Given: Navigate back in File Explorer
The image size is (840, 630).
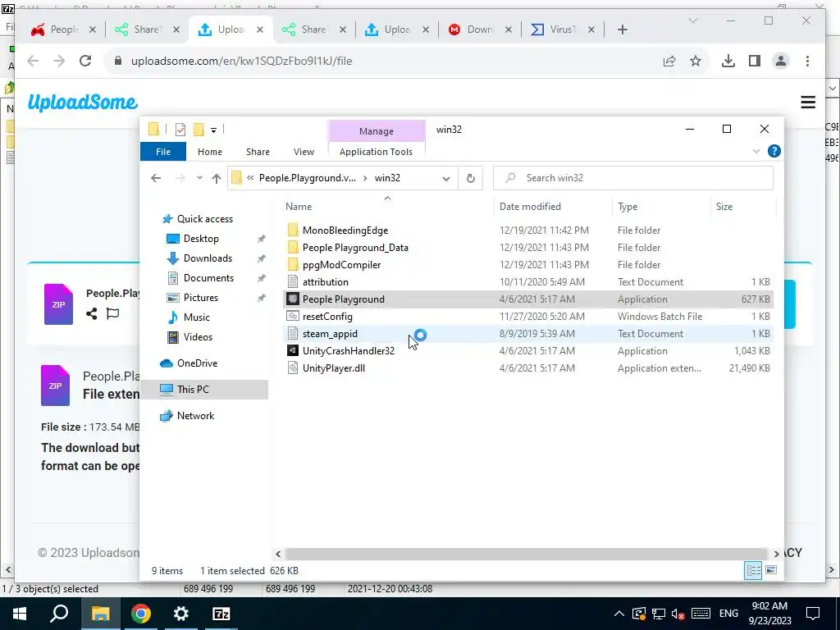Looking at the screenshot, I should pyautogui.click(x=156, y=178).
